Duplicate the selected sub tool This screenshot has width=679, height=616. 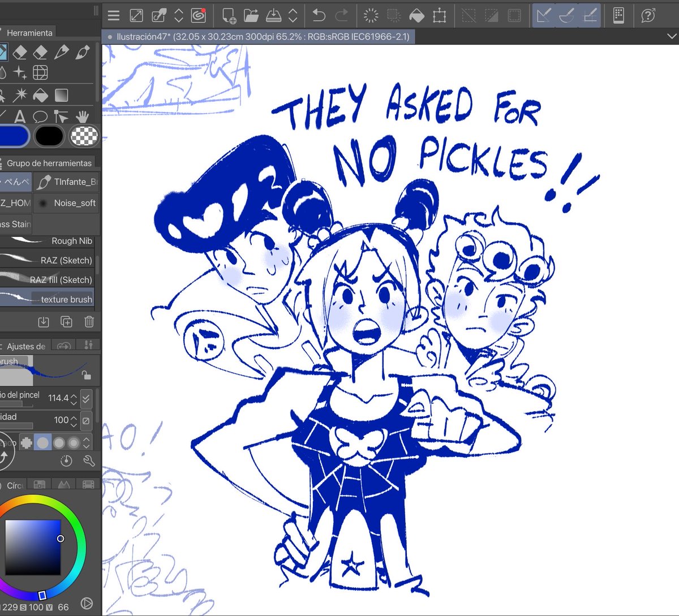pyautogui.click(x=66, y=322)
